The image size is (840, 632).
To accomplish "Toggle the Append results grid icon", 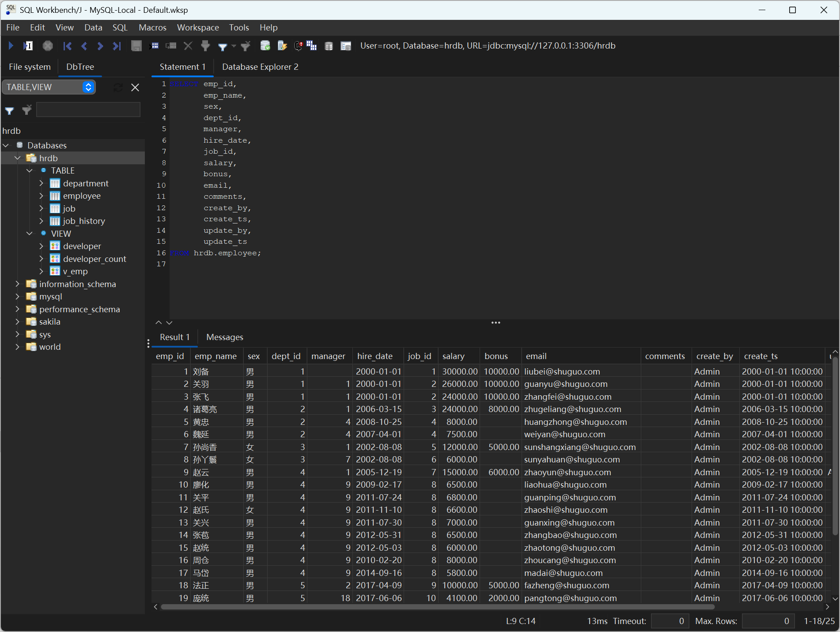I will tap(311, 45).
